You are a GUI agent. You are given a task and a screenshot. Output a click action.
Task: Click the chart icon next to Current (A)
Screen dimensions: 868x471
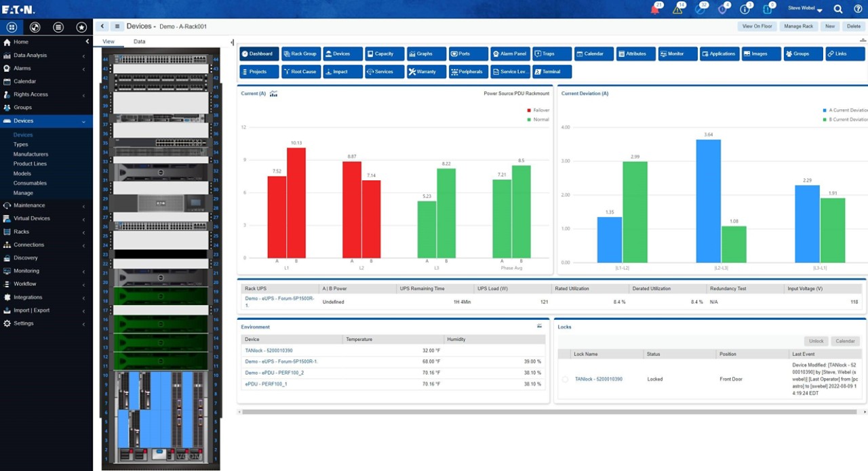(274, 94)
